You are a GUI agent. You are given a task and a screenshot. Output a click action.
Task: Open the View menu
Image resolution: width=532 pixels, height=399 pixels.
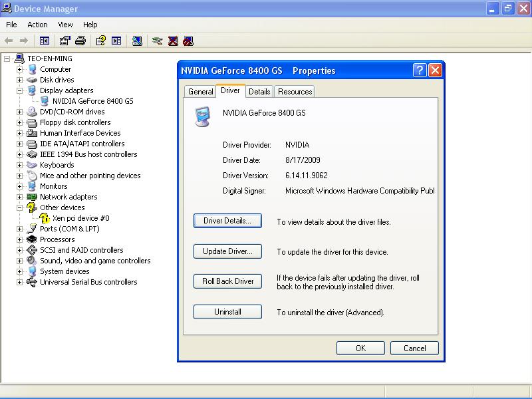(65, 25)
